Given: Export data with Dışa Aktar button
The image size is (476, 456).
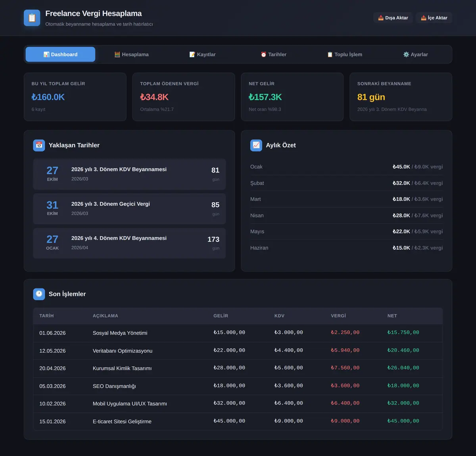Looking at the screenshot, I should tap(393, 18).
